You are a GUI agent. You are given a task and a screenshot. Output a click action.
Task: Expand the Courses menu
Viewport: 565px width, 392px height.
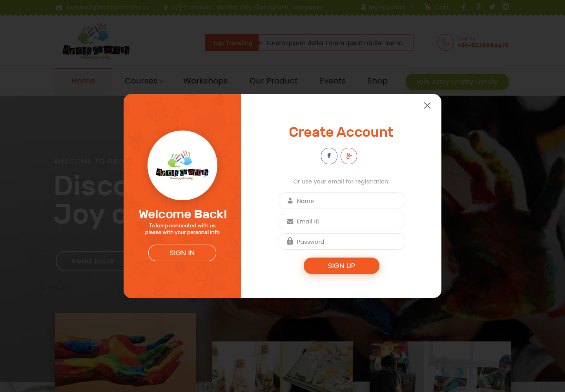point(144,81)
